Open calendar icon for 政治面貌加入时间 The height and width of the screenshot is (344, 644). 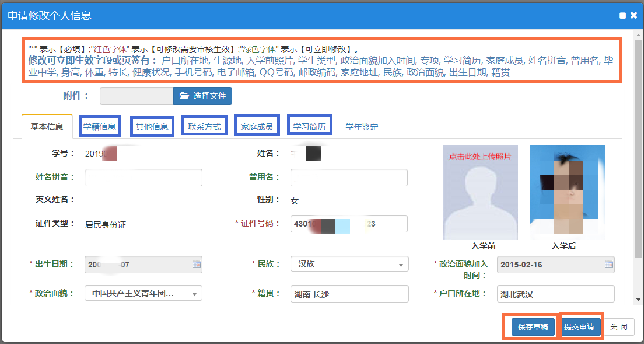(x=608, y=265)
